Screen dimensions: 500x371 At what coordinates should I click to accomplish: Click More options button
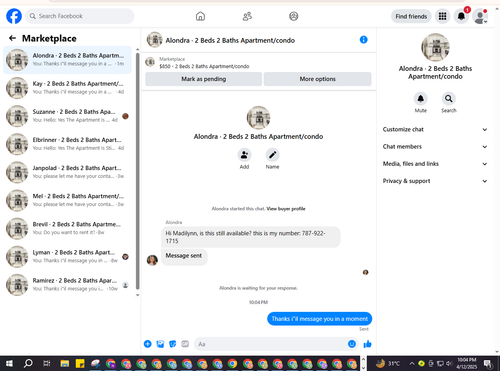[317, 79]
